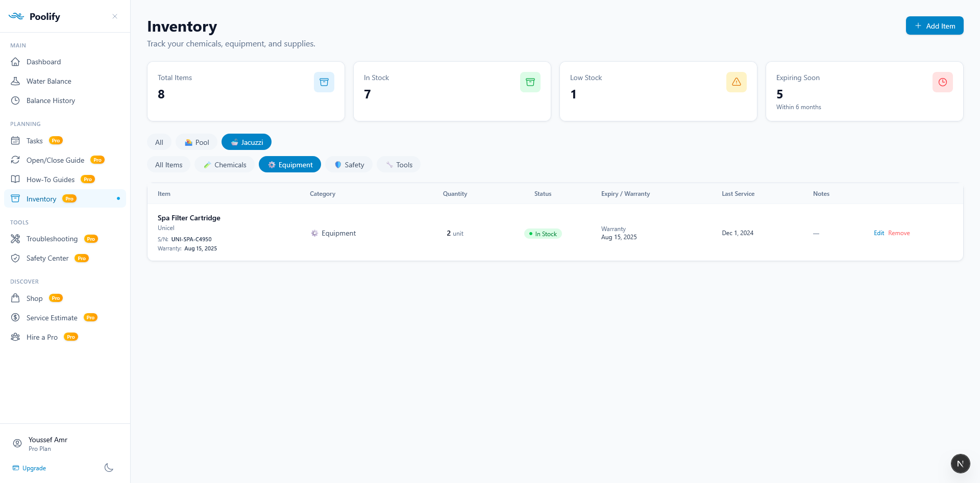Close the sidebar with the X icon

point(115,16)
